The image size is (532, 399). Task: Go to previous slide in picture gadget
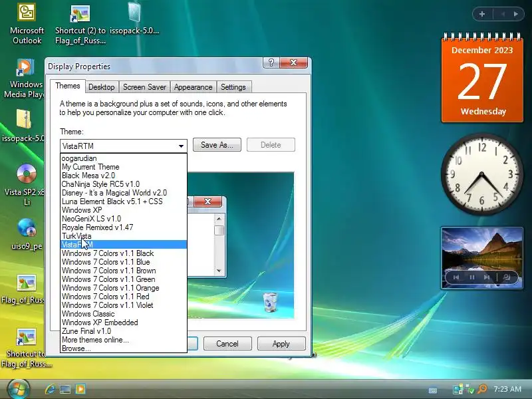click(456, 277)
